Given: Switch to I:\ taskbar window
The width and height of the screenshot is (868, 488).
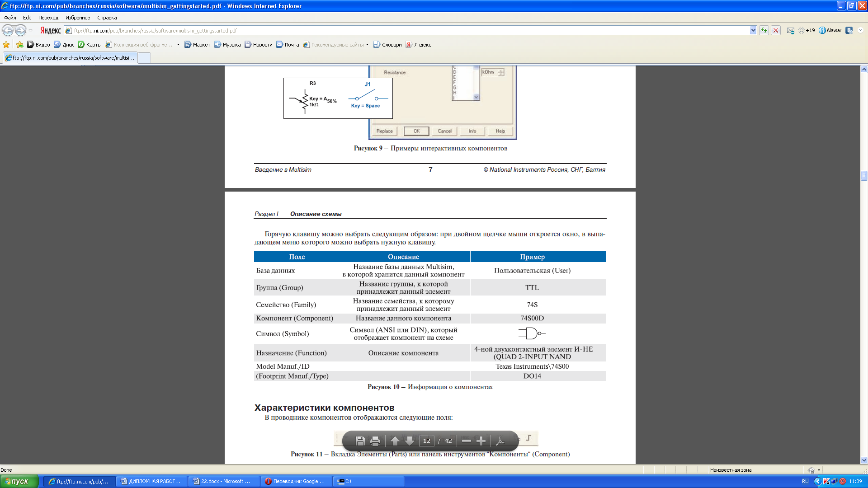Looking at the screenshot, I should click(368, 481).
